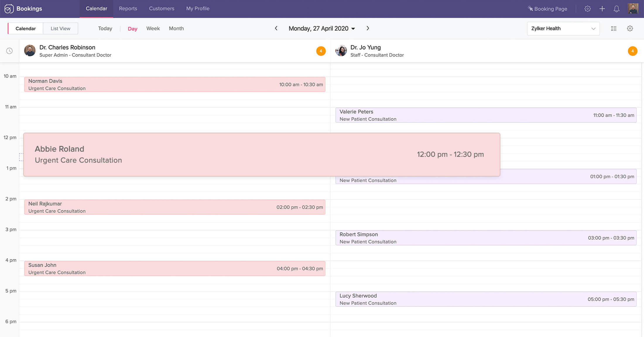Screen dimensions: 644x337
Task: Click the Bookings logo icon
Action: point(9,9)
